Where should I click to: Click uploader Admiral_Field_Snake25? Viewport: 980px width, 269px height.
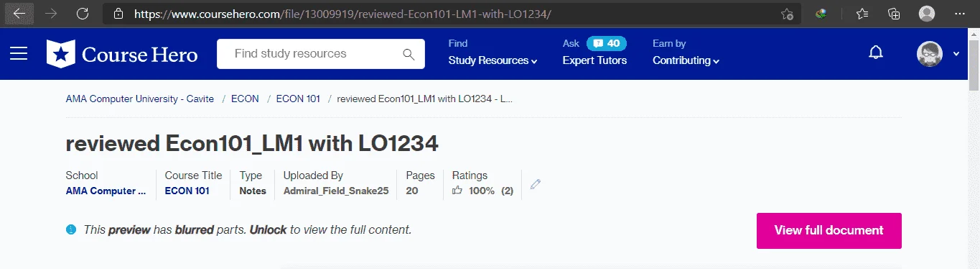(336, 191)
